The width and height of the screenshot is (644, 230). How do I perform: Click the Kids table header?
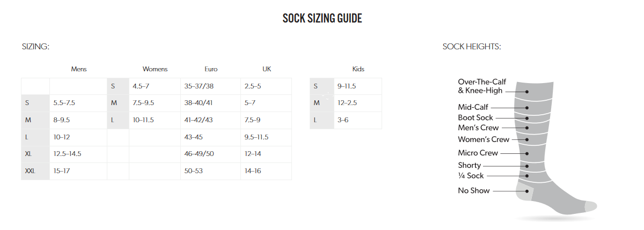358,69
